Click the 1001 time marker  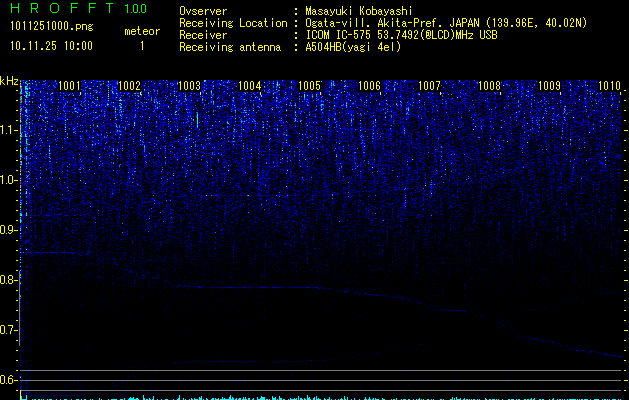(70, 86)
